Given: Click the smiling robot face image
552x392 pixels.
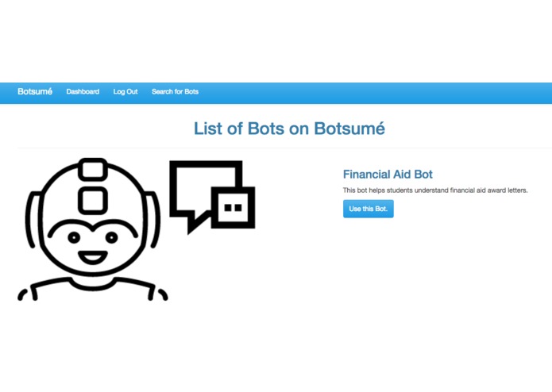Looking at the screenshot, I should (93, 229).
